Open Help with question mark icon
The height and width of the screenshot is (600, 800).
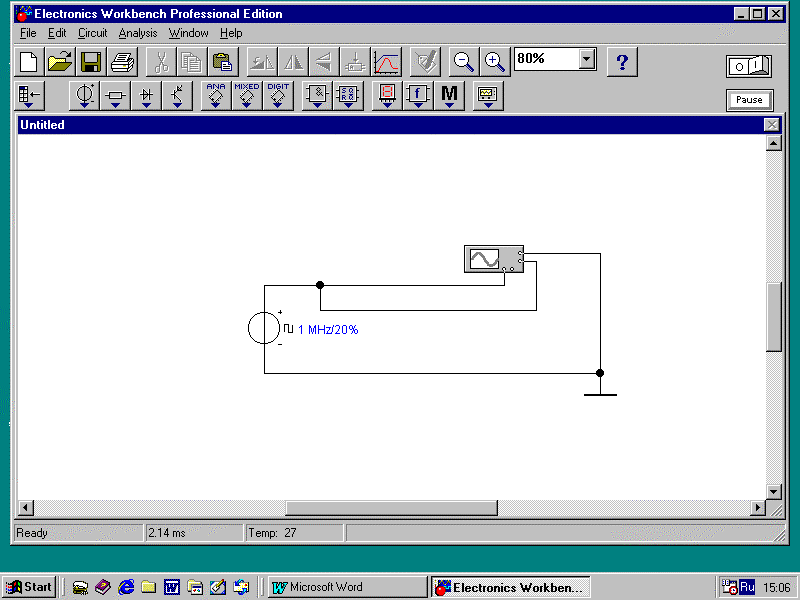(x=622, y=62)
